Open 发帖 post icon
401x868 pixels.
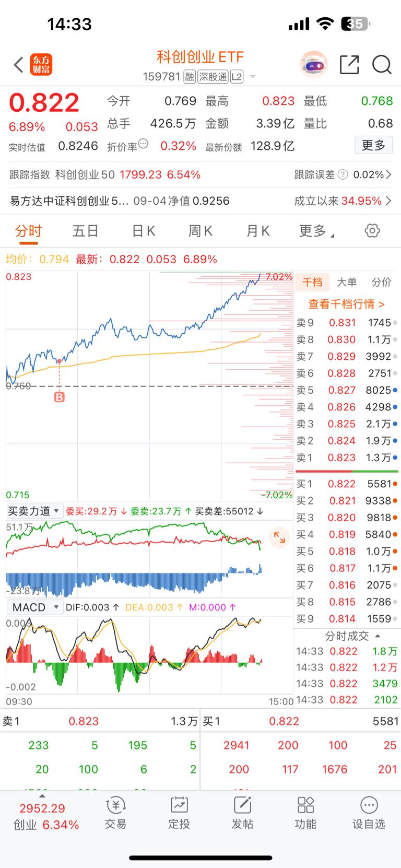click(x=242, y=813)
